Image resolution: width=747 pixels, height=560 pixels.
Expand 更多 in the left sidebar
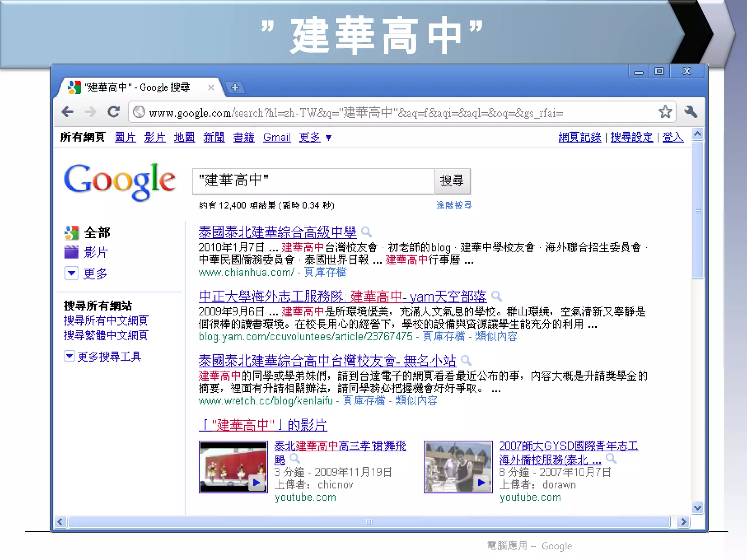point(86,273)
